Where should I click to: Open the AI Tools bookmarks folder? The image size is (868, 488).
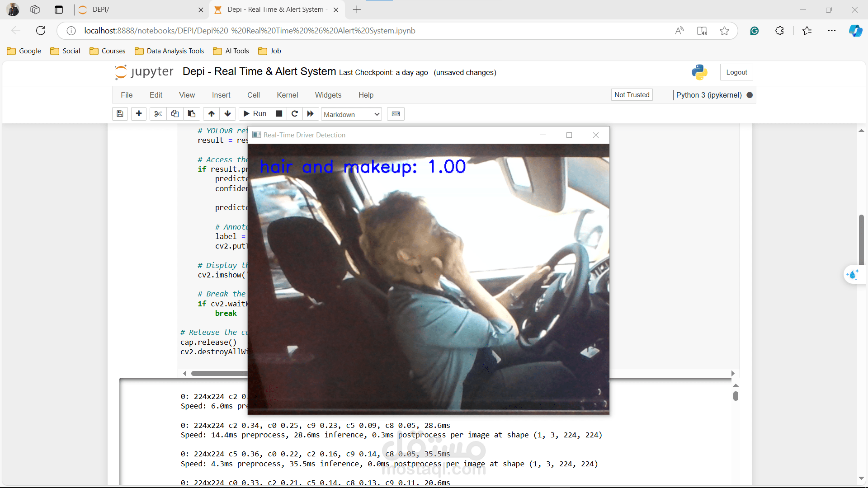pos(231,51)
